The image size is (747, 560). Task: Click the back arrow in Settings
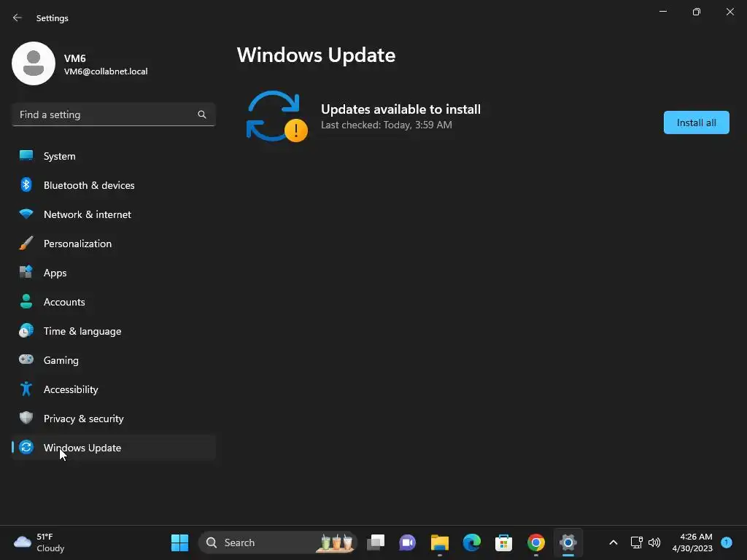tap(18, 17)
